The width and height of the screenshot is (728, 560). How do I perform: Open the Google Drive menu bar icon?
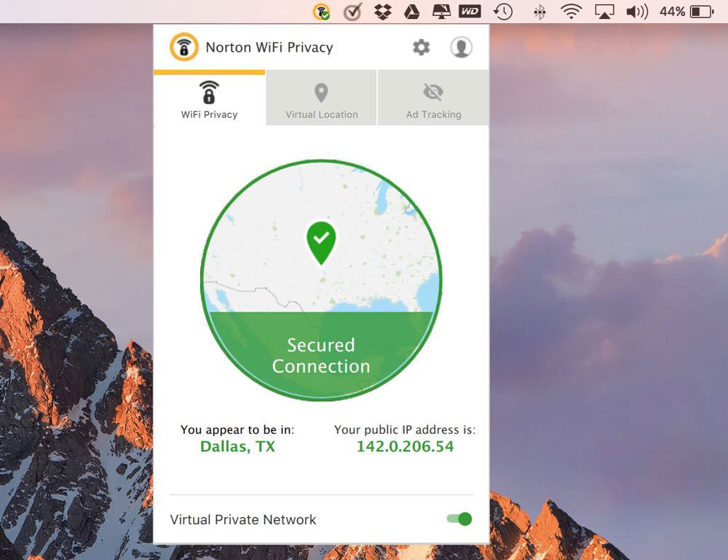[411, 12]
